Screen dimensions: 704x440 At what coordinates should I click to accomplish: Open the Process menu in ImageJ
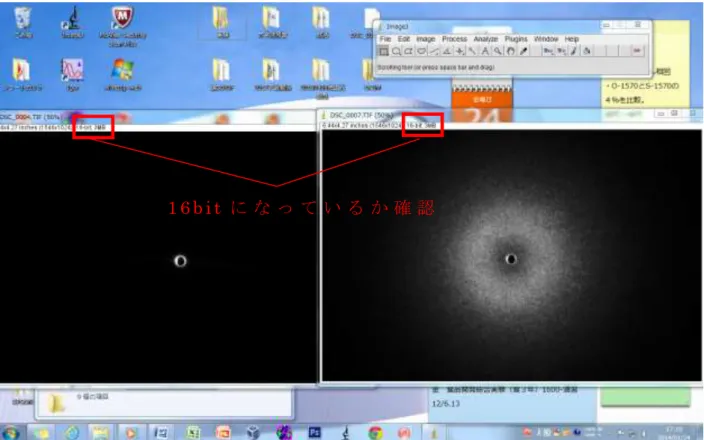click(x=454, y=39)
